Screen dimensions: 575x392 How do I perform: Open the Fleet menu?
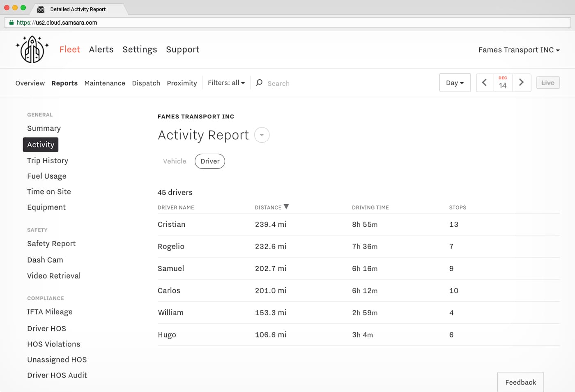(70, 49)
